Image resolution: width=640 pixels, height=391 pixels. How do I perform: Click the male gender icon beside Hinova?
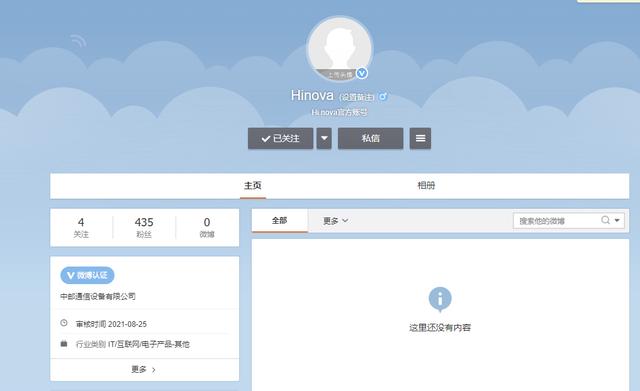tap(382, 97)
